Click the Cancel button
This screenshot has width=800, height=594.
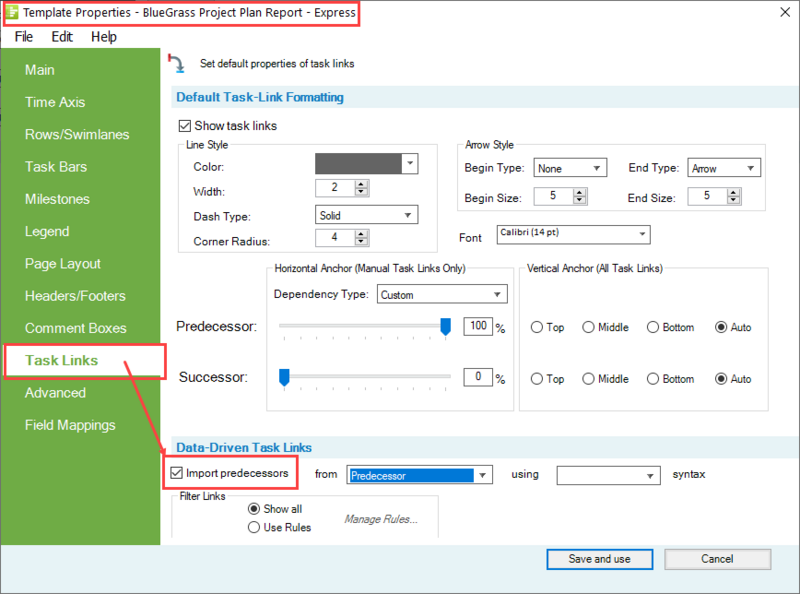pos(717,559)
